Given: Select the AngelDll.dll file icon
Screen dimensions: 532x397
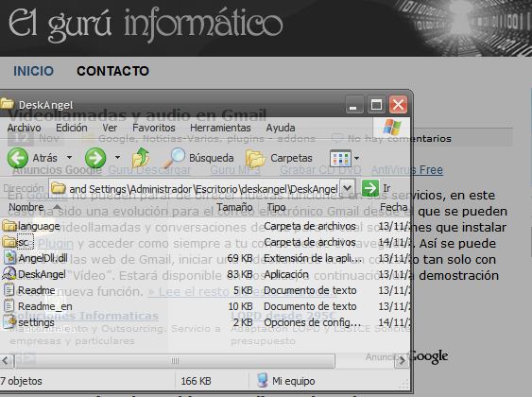Looking at the screenshot, I should click(x=9, y=258).
